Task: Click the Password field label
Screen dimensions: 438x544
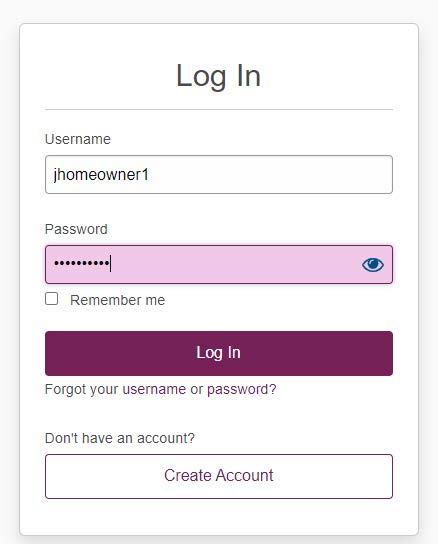Action: 76,229
